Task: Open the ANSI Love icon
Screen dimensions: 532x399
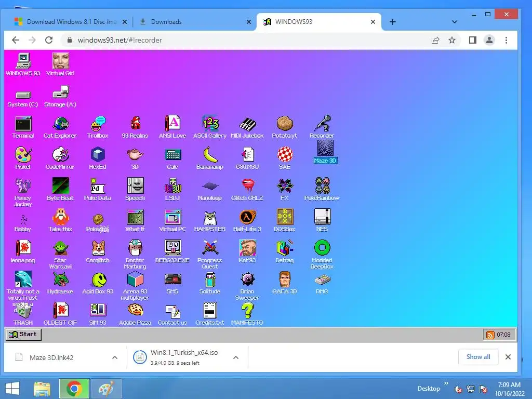Action: pyautogui.click(x=172, y=127)
